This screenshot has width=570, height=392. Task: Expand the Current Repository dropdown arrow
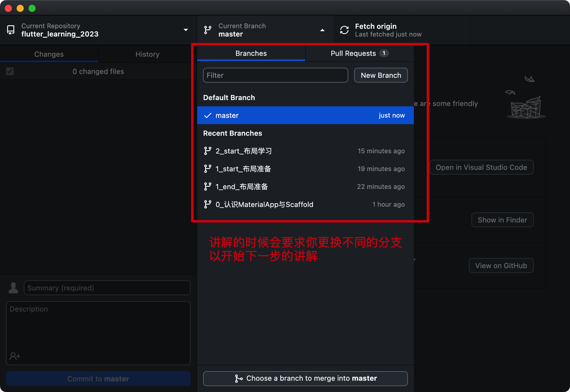point(186,30)
